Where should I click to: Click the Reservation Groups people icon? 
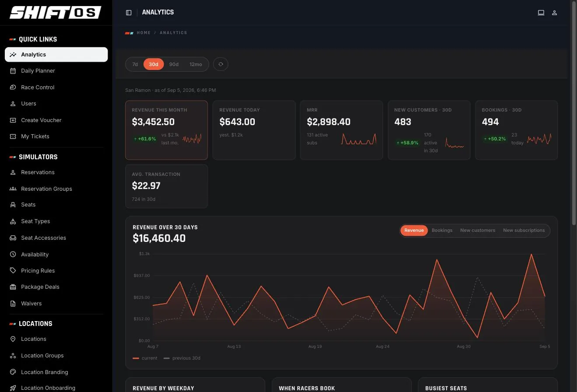tap(13, 189)
